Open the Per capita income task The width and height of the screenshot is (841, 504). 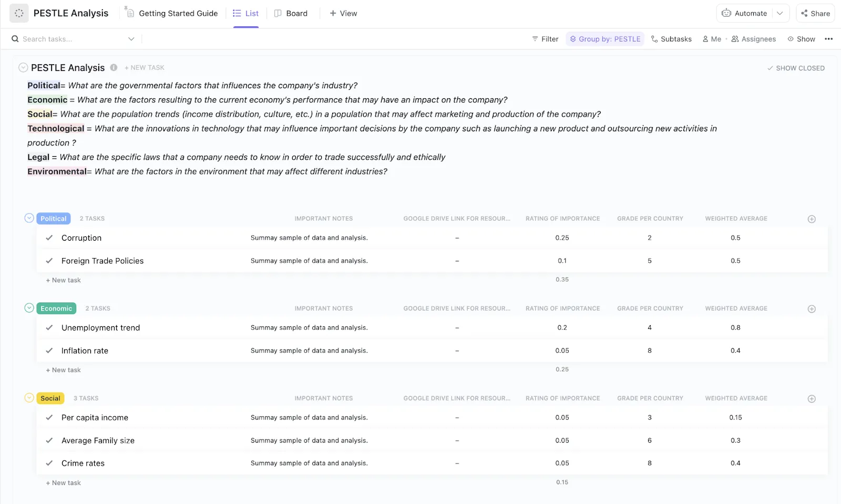point(95,418)
